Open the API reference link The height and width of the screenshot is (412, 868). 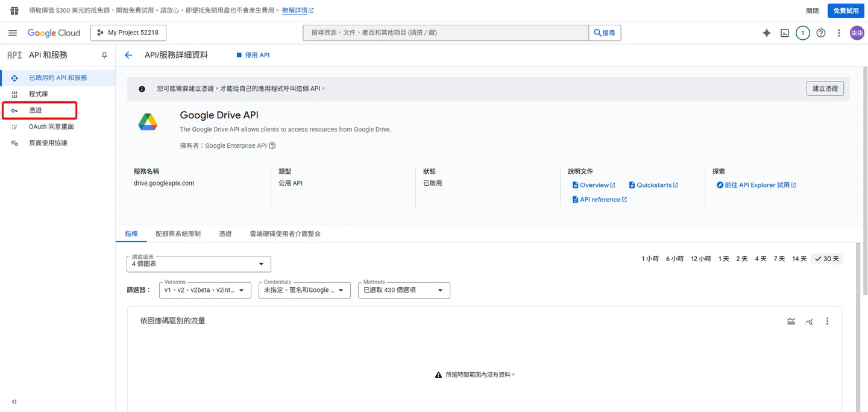[600, 200]
